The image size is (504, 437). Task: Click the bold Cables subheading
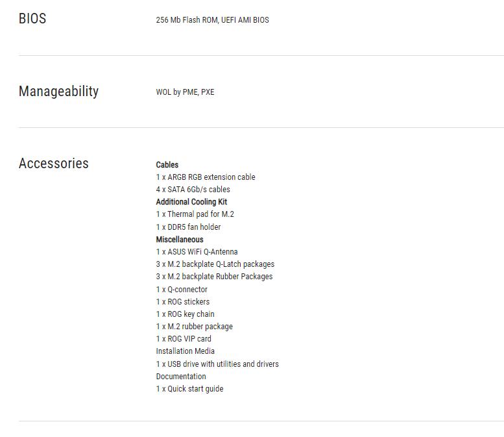tap(167, 165)
